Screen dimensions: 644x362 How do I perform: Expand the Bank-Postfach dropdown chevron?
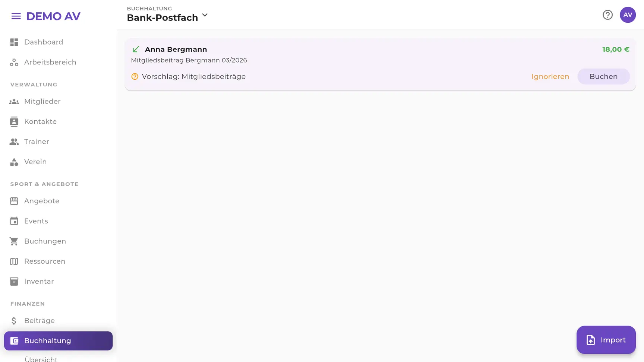[205, 15]
